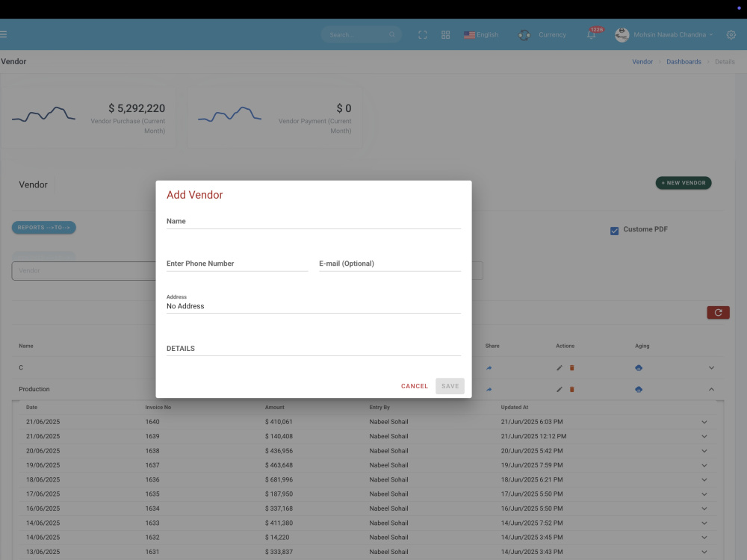
Task: Expand invoice 1634 row
Action: [704, 508]
